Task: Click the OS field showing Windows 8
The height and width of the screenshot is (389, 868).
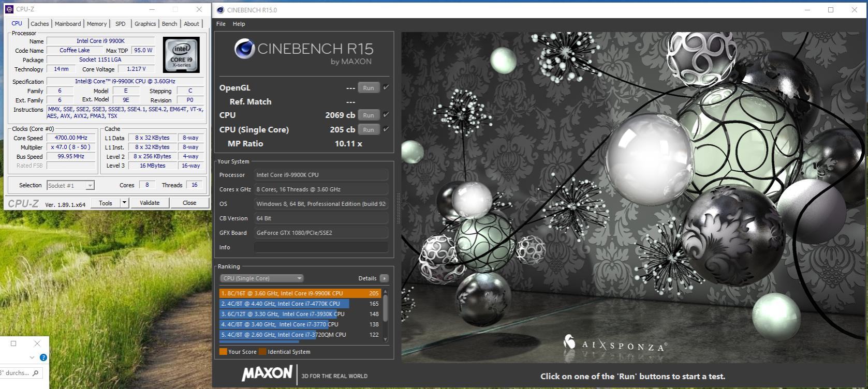Action: click(x=321, y=204)
